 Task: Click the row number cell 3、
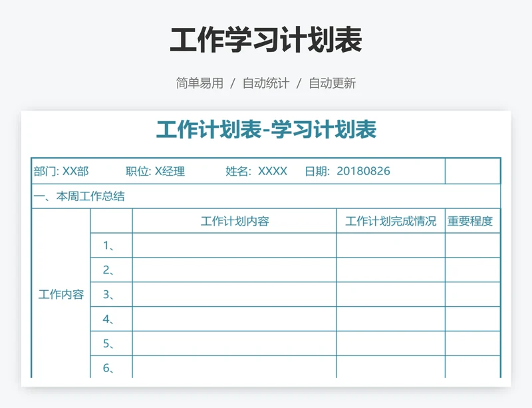(111, 294)
